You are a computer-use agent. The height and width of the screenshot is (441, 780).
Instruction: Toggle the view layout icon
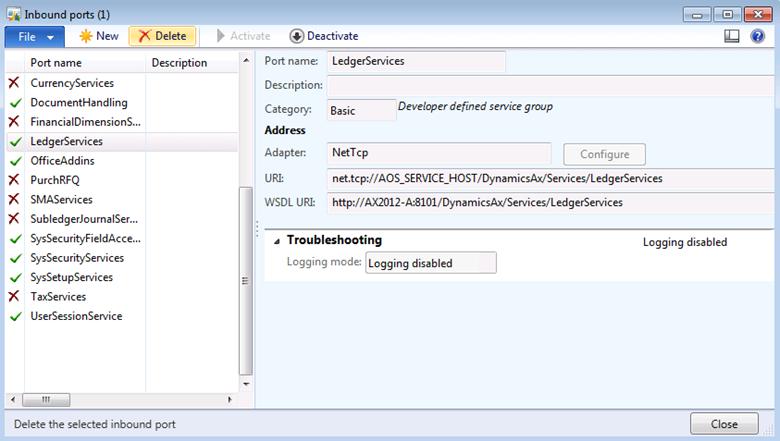[731, 36]
